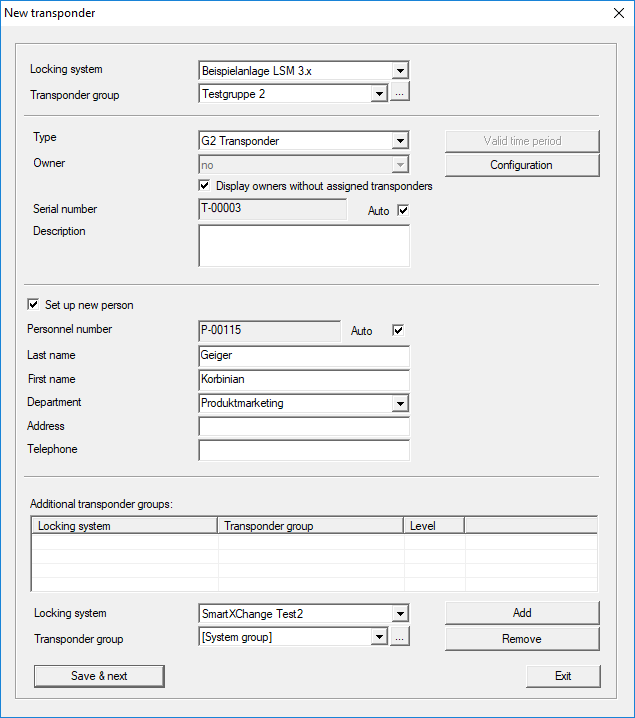The image size is (635, 718).
Task: Uncheck Auto for the personnel number
Action: point(397,330)
